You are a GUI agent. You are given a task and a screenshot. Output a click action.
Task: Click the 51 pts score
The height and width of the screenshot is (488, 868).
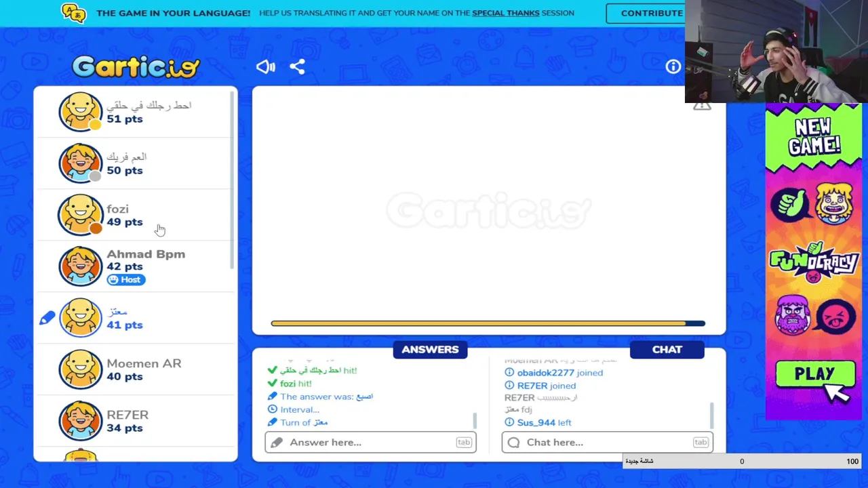(125, 119)
